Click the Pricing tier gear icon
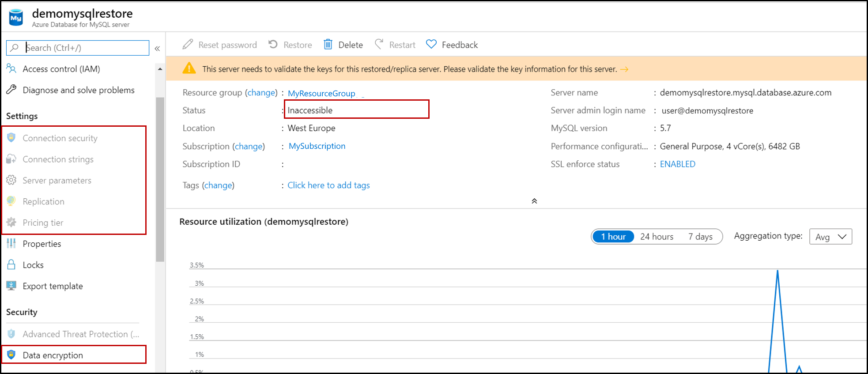 pos(11,222)
